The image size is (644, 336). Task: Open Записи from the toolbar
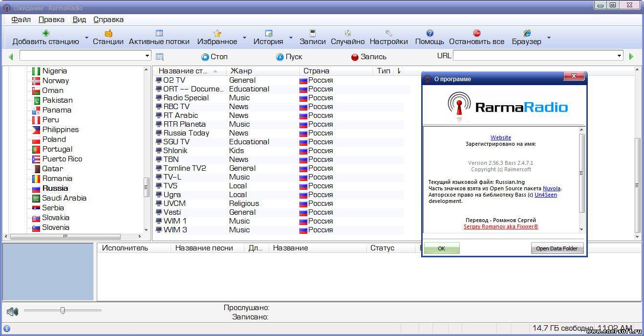click(313, 38)
